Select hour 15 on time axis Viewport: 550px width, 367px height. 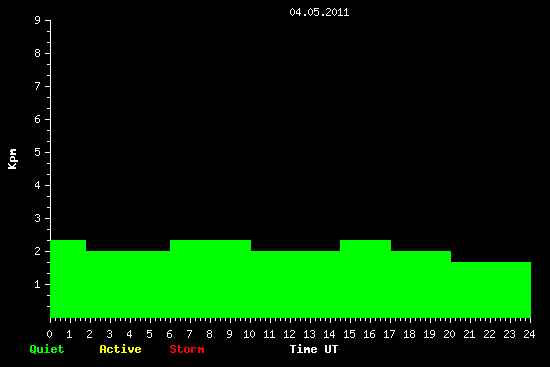349,334
